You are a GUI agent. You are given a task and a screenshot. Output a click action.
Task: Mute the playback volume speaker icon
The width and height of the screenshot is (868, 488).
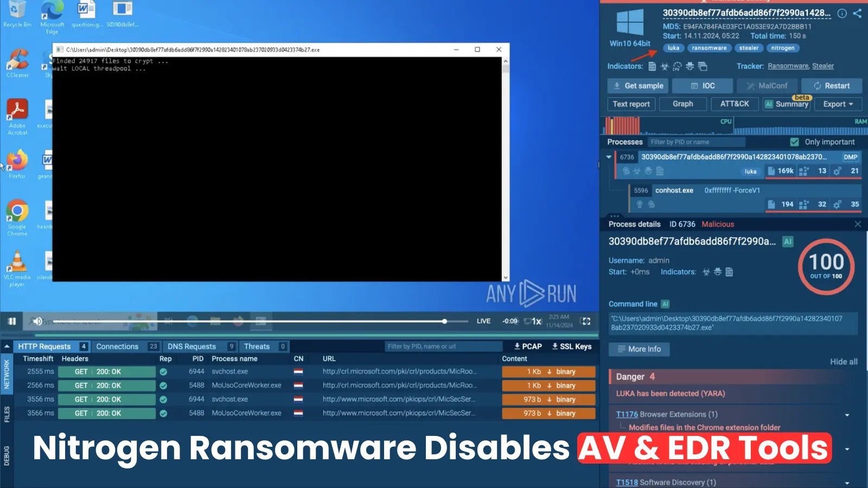pyautogui.click(x=37, y=321)
